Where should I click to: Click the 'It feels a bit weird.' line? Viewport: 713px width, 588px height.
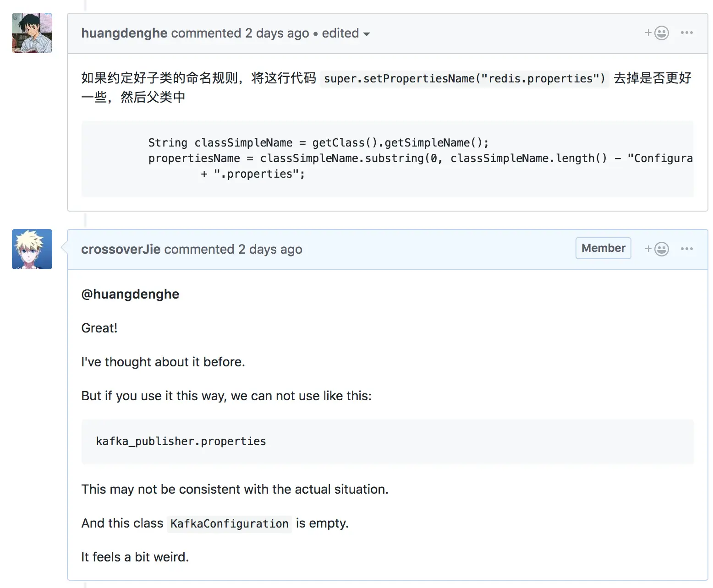point(135,557)
